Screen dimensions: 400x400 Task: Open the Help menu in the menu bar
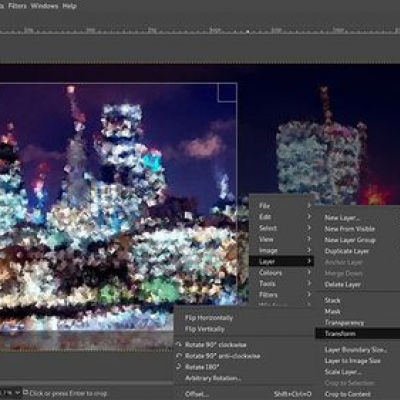(69, 6)
